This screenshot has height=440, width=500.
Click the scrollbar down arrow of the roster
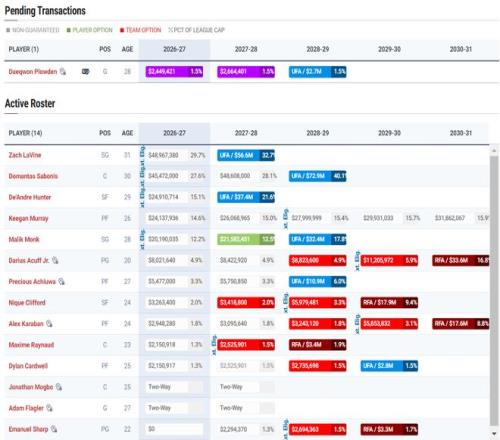(x=494, y=434)
